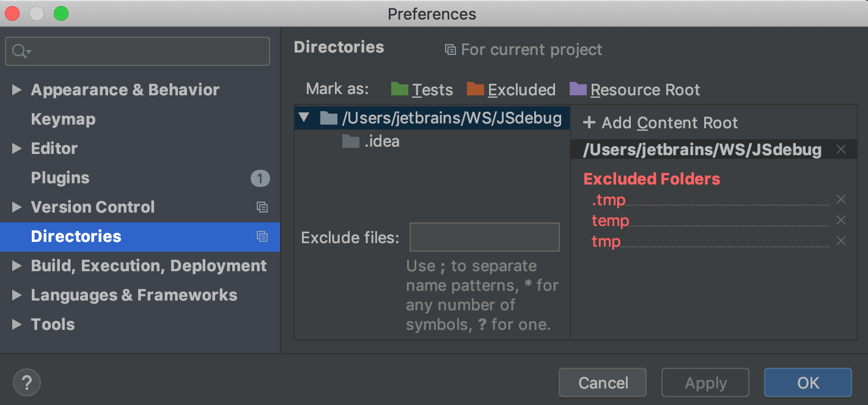868x405 pixels.
Task: Expand Appearance & Behavior settings
Action: 17,90
